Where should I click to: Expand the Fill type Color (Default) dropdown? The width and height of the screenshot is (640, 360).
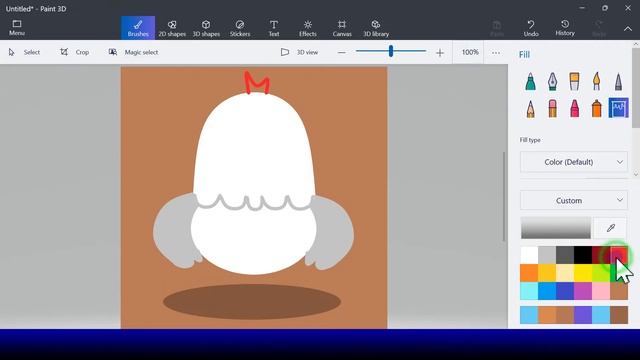573,162
